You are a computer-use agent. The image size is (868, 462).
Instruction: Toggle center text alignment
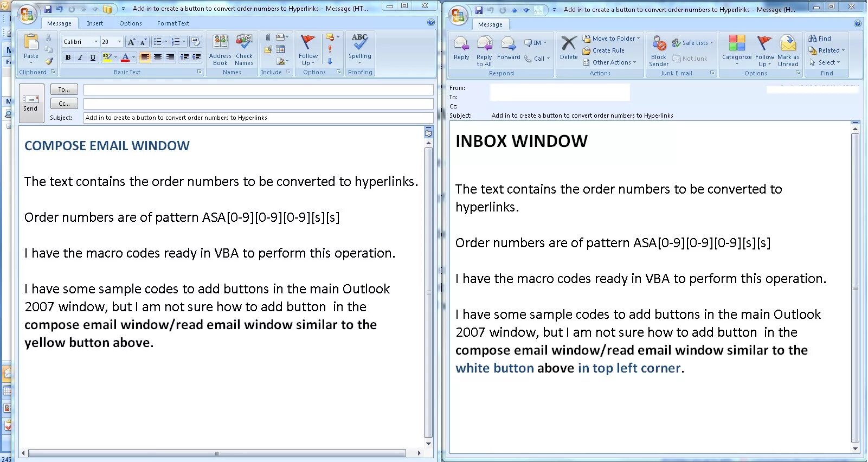click(x=157, y=57)
